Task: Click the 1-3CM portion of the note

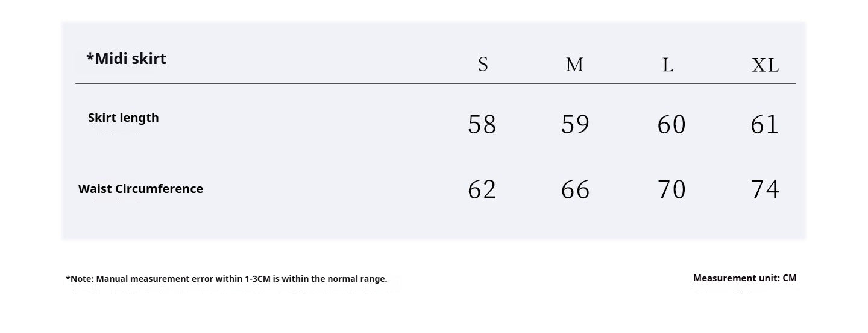Action: point(257,279)
